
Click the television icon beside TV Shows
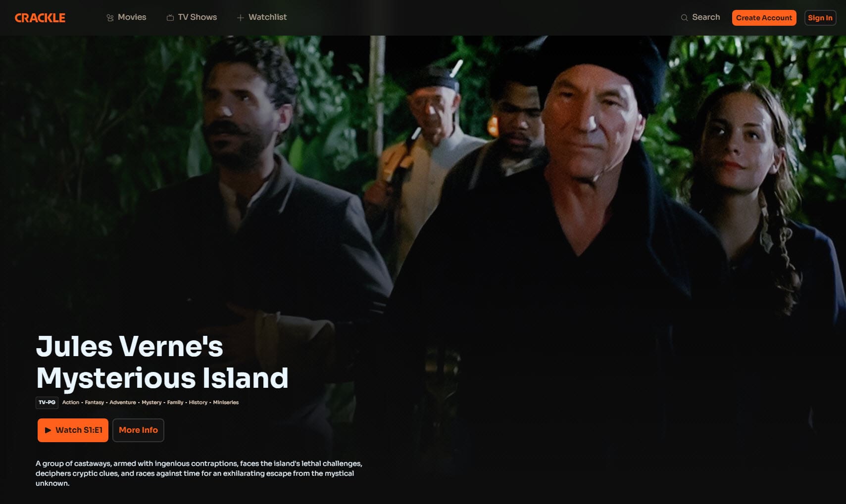pos(170,18)
